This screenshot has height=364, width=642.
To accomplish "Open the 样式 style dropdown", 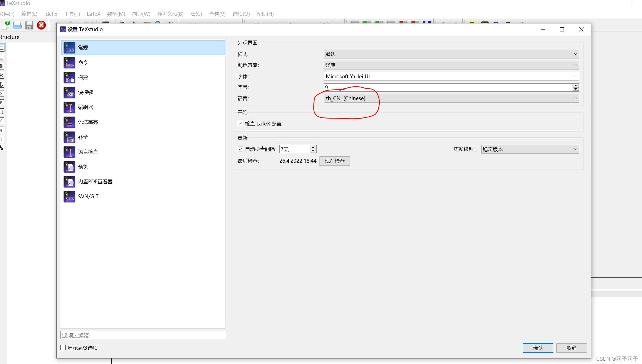I will coord(451,54).
